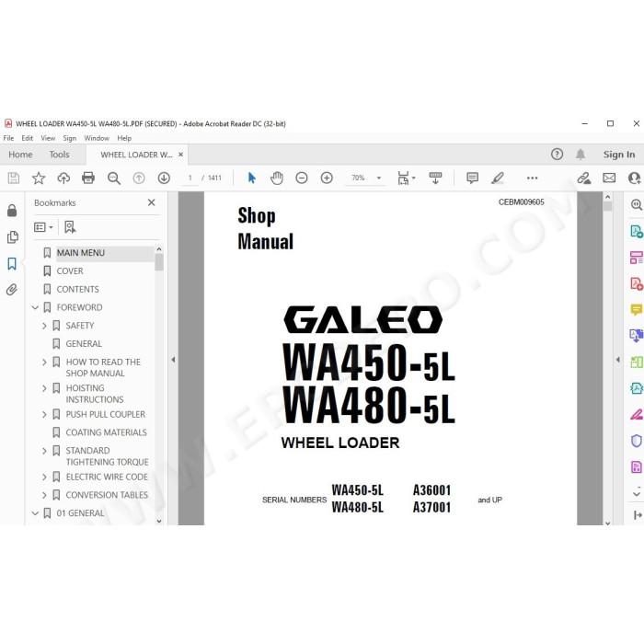Open the Find text magnifier
644x644 pixels.
point(114,178)
